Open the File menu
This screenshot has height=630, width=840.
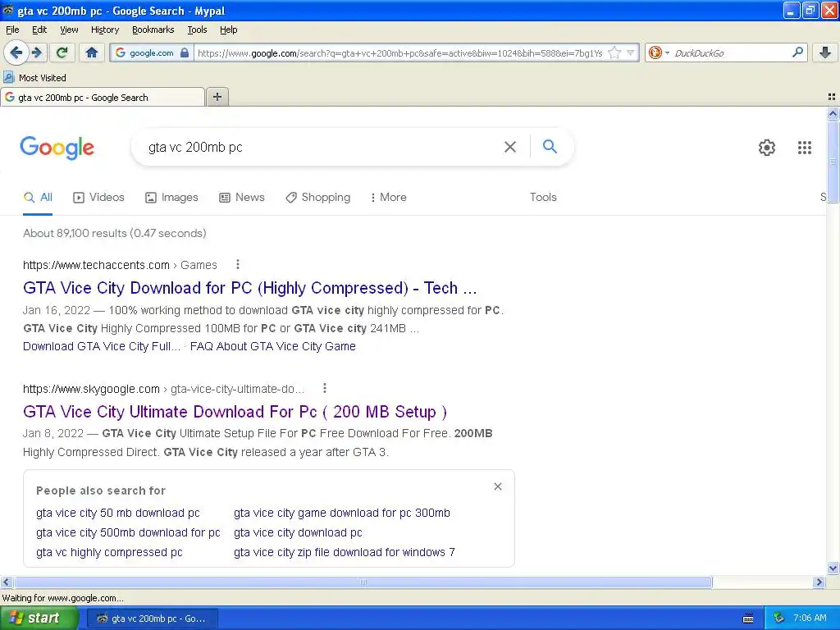click(x=12, y=30)
